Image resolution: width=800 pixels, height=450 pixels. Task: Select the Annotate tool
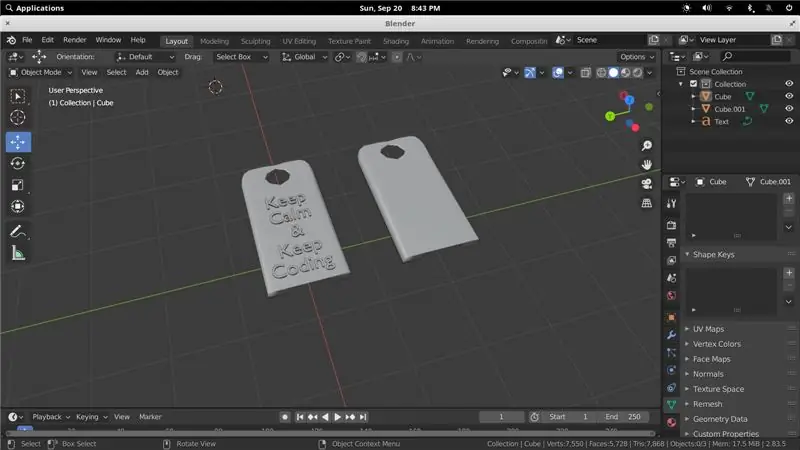[18, 232]
